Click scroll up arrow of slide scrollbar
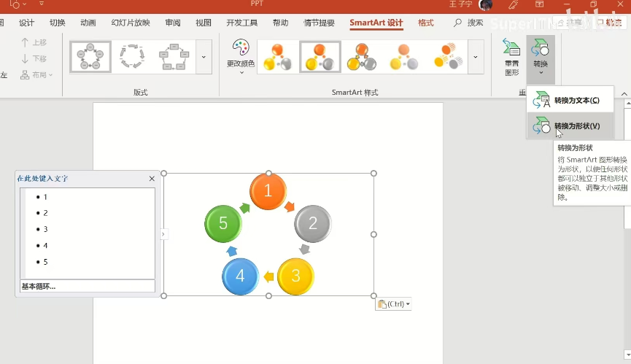This screenshot has height=364, width=631. [x=627, y=104]
